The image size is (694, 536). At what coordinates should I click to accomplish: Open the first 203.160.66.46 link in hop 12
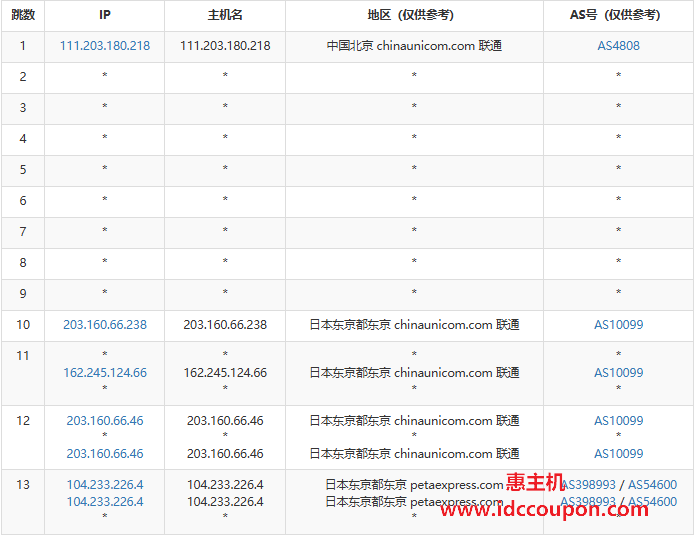[x=105, y=420]
